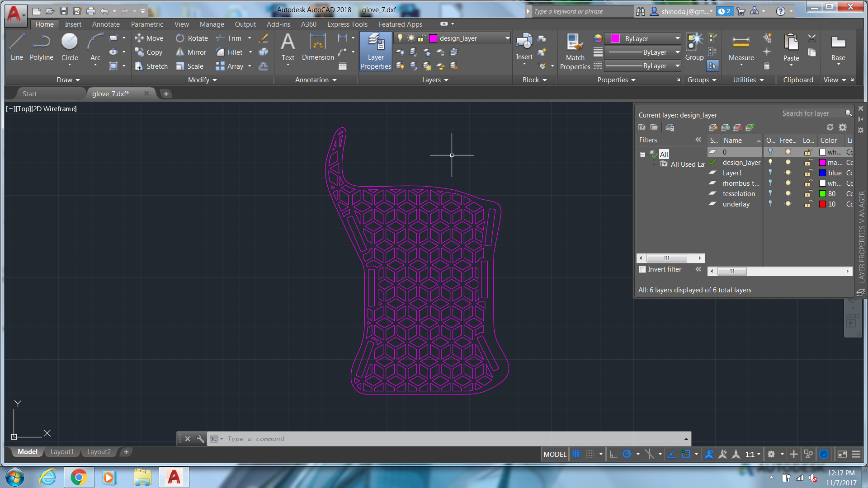Image resolution: width=868 pixels, height=488 pixels.
Task: Pick the Fillet tool
Action: [229, 52]
